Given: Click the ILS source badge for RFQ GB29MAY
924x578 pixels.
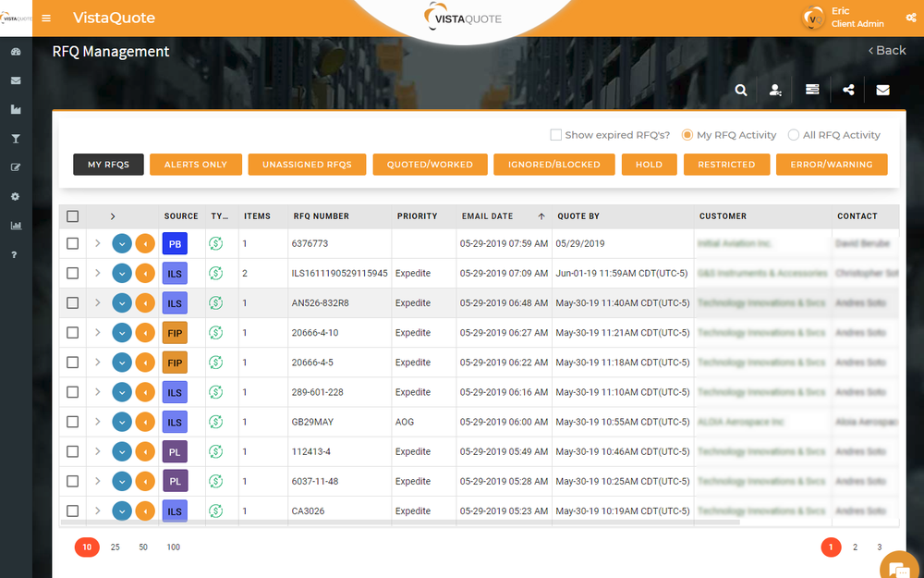Looking at the screenshot, I should coord(175,422).
